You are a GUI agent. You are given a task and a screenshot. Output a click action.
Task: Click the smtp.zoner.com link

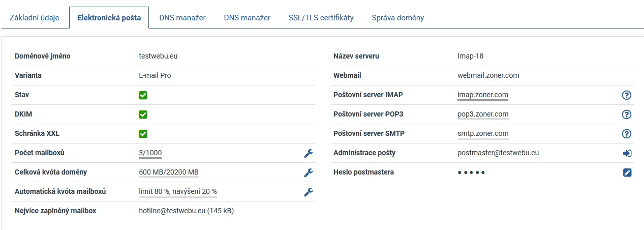pos(483,133)
